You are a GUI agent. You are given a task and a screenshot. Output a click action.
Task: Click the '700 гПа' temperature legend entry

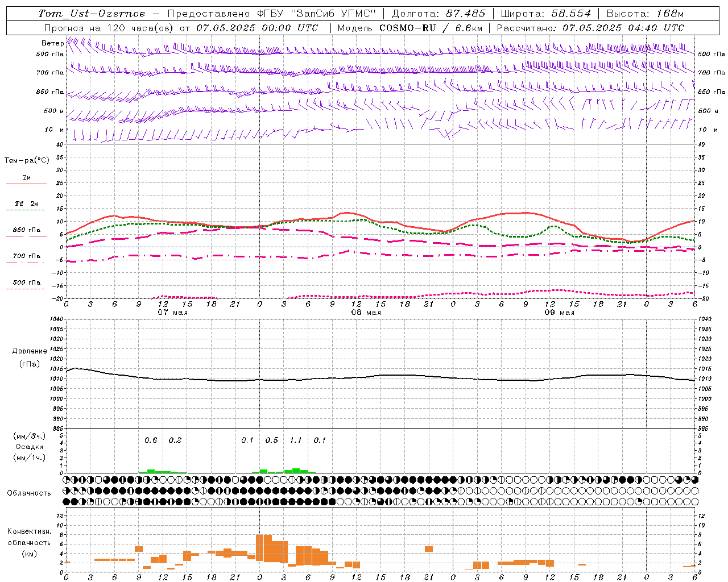(x=26, y=256)
